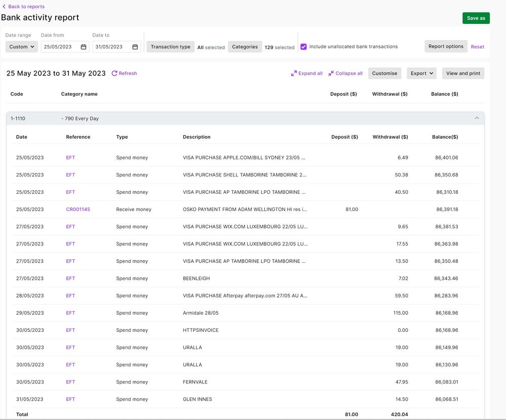This screenshot has height=420, width=506.
Task: Toggle Include unallocated bank transactions checkbox
Action: [x=303, y=47]
